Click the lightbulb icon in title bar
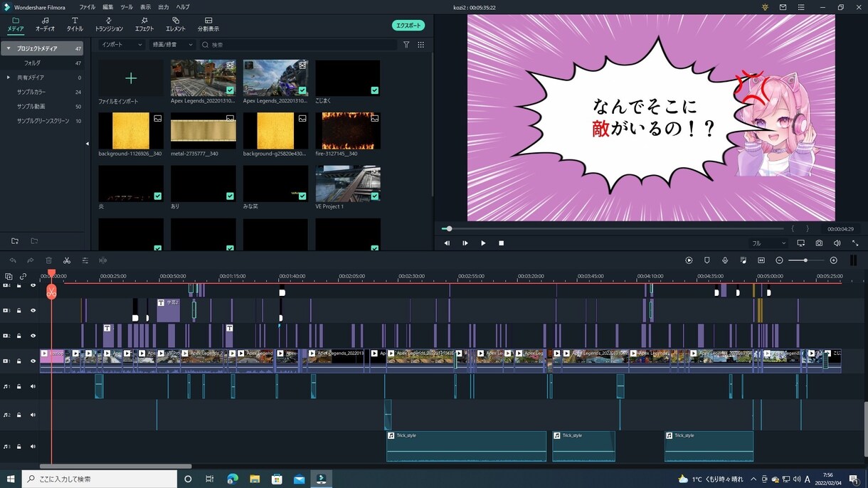Screen dimensions: 868x488 [x=765, y=7]
